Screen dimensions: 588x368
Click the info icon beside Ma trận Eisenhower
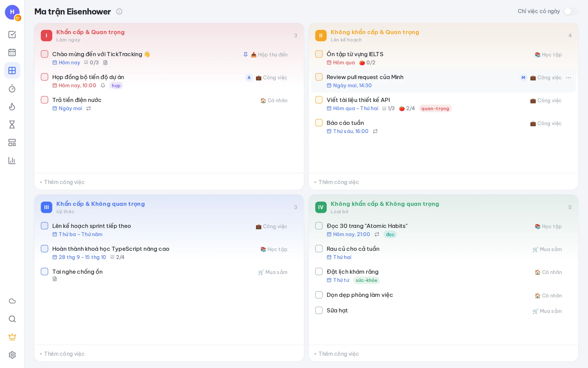(x=119, y=11)
